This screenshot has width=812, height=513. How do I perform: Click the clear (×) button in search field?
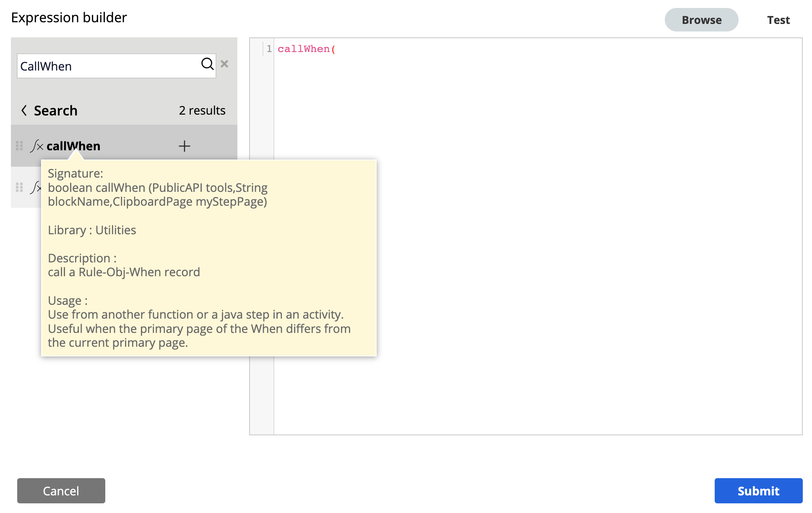224,65
